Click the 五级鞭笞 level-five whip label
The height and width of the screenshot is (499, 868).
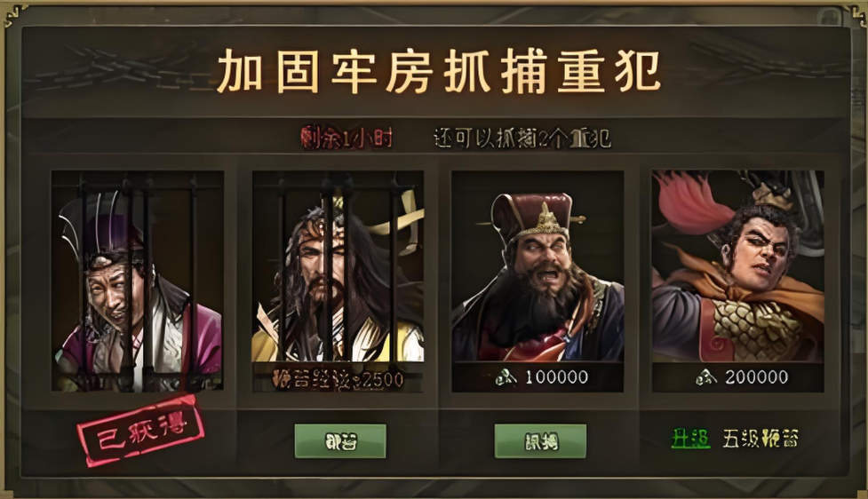tap(760, 439)
